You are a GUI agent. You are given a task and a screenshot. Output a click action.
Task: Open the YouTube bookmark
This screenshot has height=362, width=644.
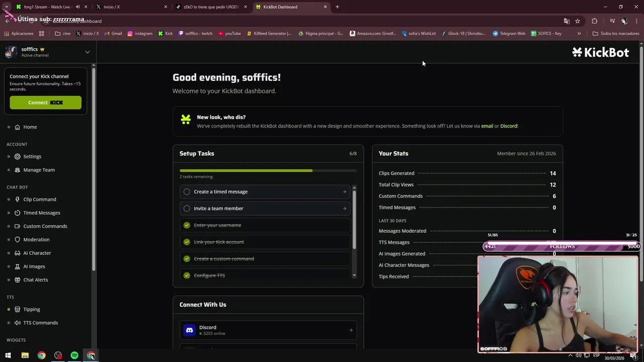click(229, 34)
